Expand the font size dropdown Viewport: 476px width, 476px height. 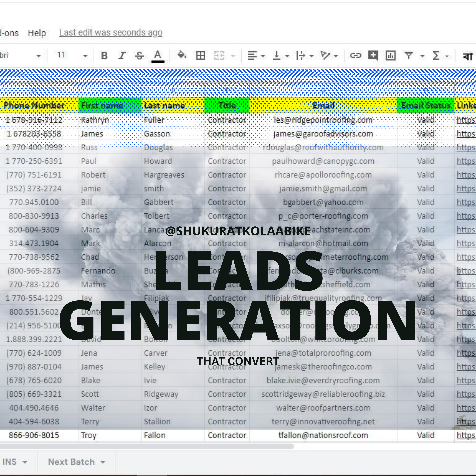(x=85, y=56)
